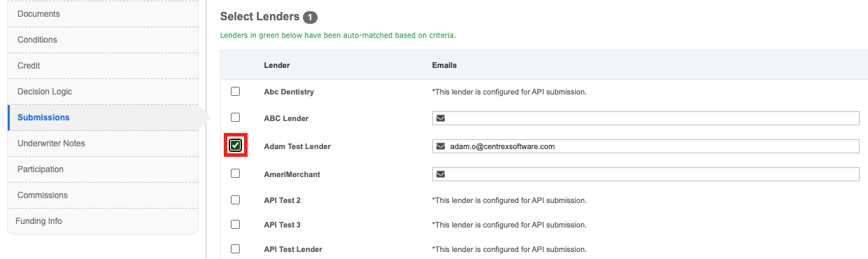Screen dimensions: 868x259
Task: Click the Select Lenders heading
Action: (259, 16)
